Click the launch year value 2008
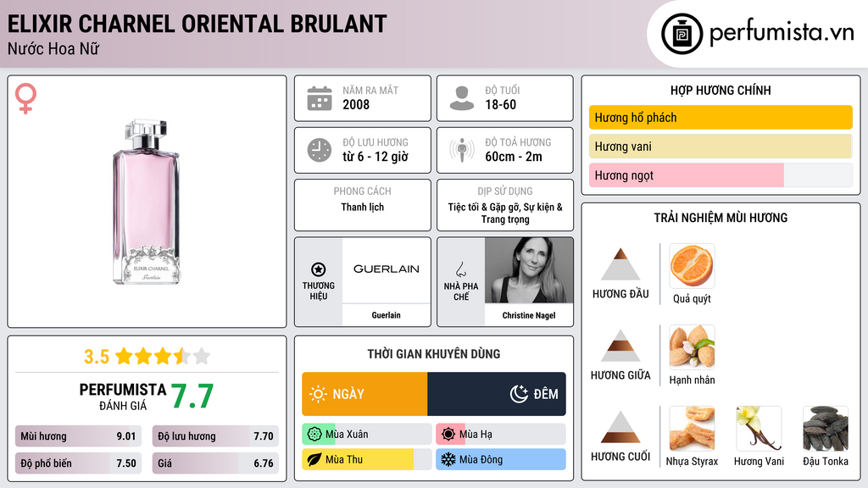Viewport: 868px width, 488px height. click(x=356, y=104)
